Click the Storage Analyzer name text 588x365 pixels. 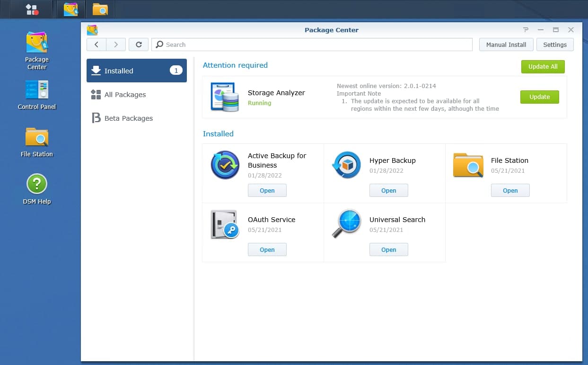point(276,93)
